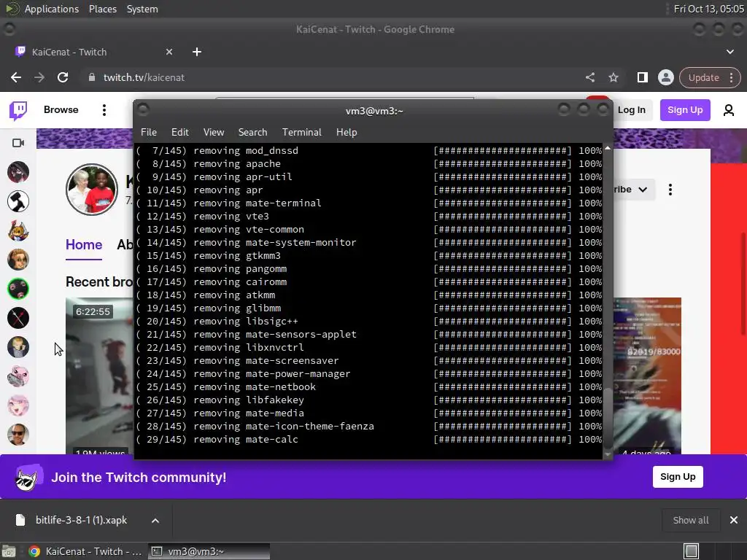Select the Home tab on channel page
Screen dimensions: 747x560
(84, 245)
